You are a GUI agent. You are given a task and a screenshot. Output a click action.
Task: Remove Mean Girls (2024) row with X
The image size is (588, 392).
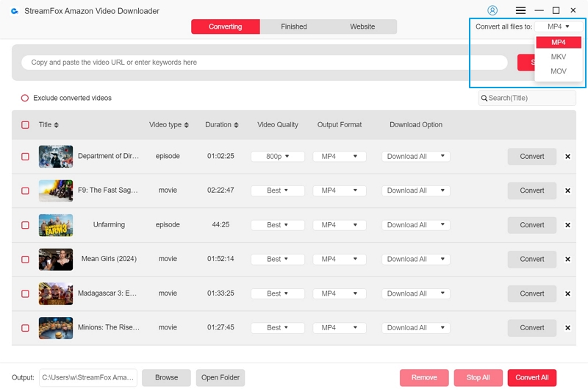(x=567, y=259)
